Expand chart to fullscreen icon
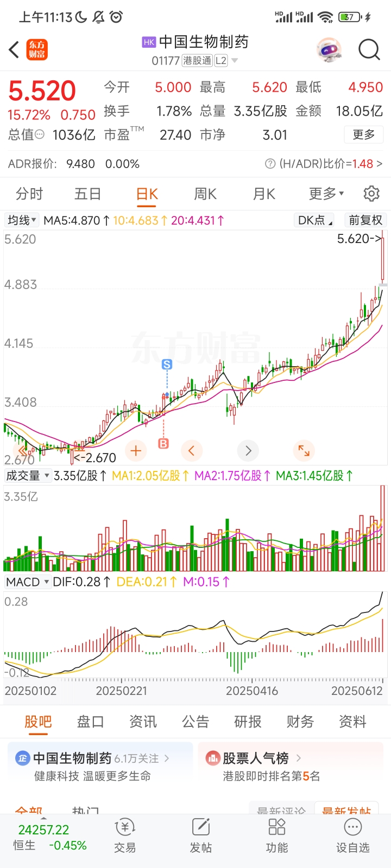 click(x=304, y=450)
